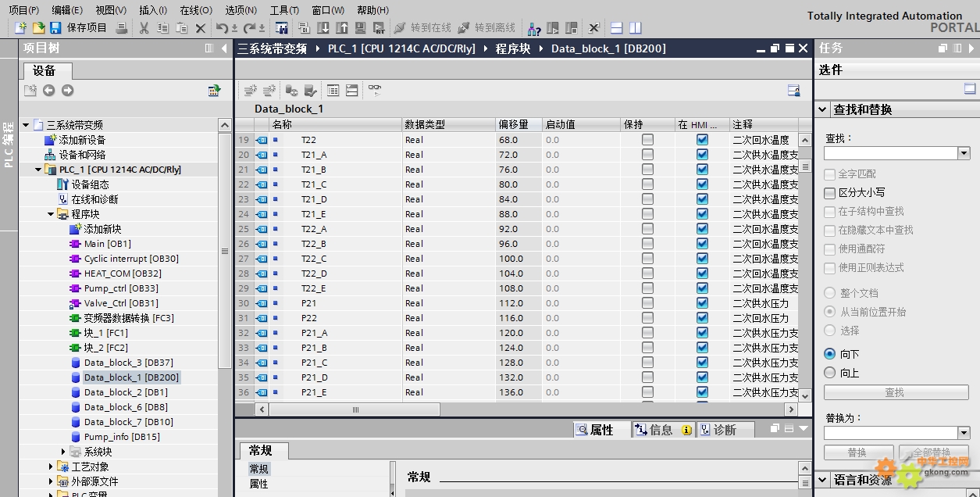Undo the last action

point(223,28)
